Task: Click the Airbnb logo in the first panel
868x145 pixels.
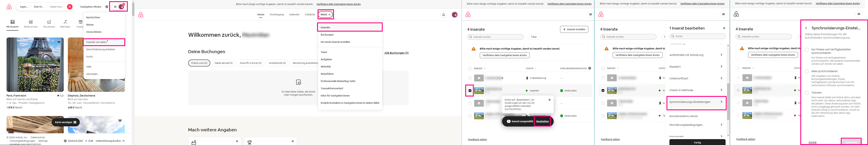Action: [x=9, y=7]
